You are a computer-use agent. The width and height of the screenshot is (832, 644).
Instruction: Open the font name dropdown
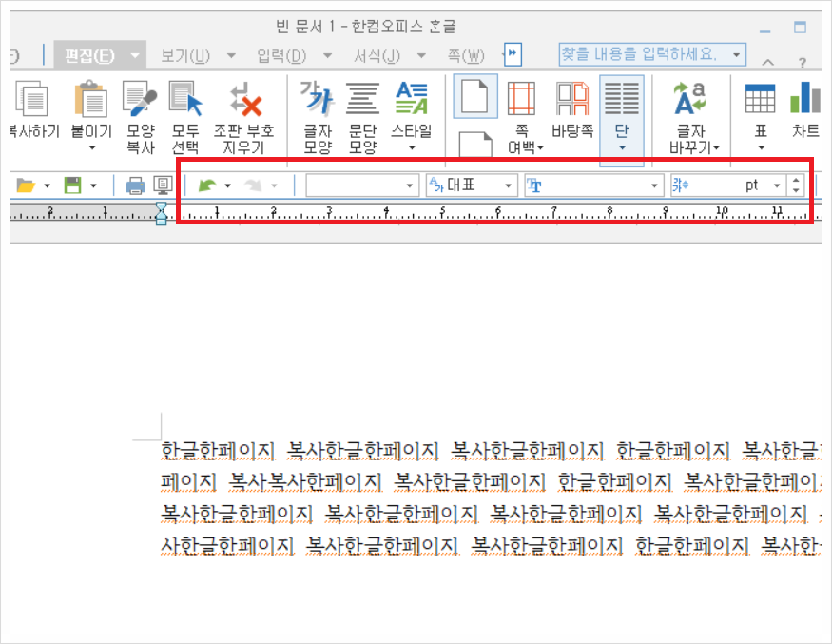[593, 185]
